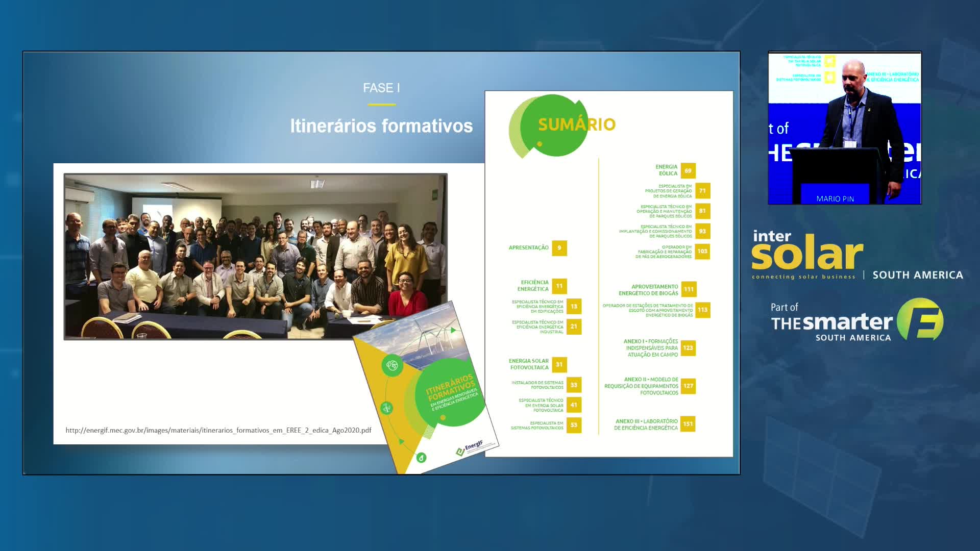Click the Intersolar South America logo
This screenshot has height=551, width=980.
[x=857, y=255]
